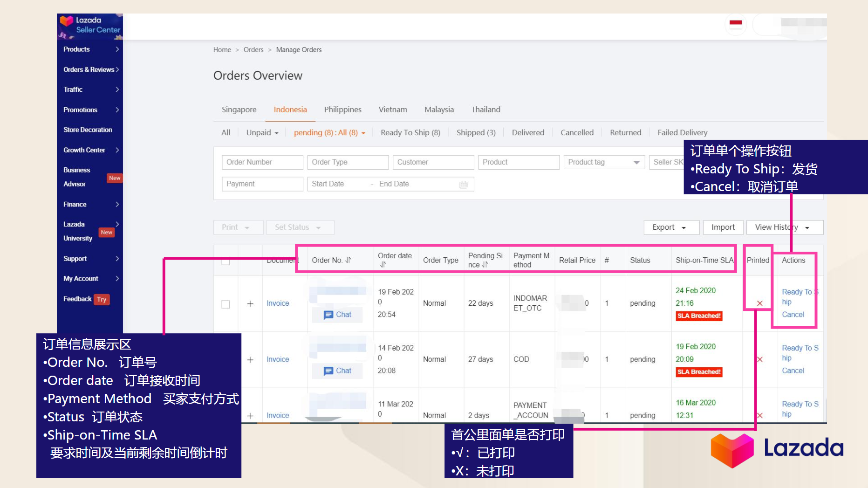Open the View History dropdown
The image size is (868, 488).
click(785, 227)
